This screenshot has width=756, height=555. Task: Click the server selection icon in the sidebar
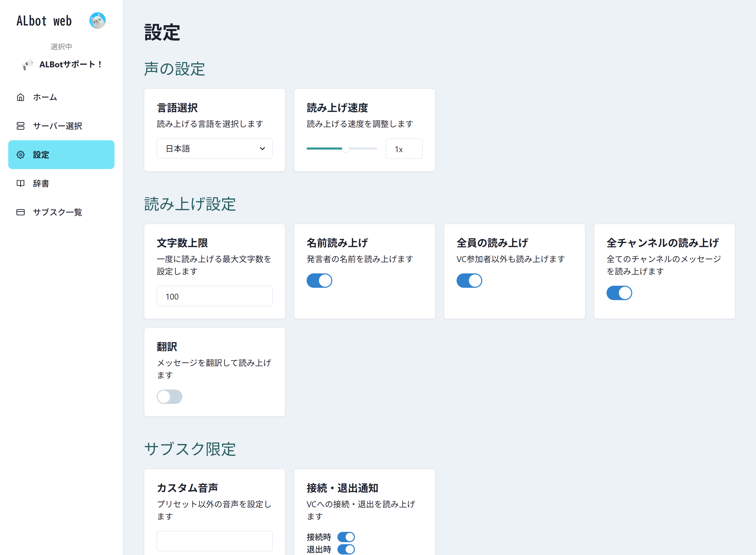(x=20, y=126)
